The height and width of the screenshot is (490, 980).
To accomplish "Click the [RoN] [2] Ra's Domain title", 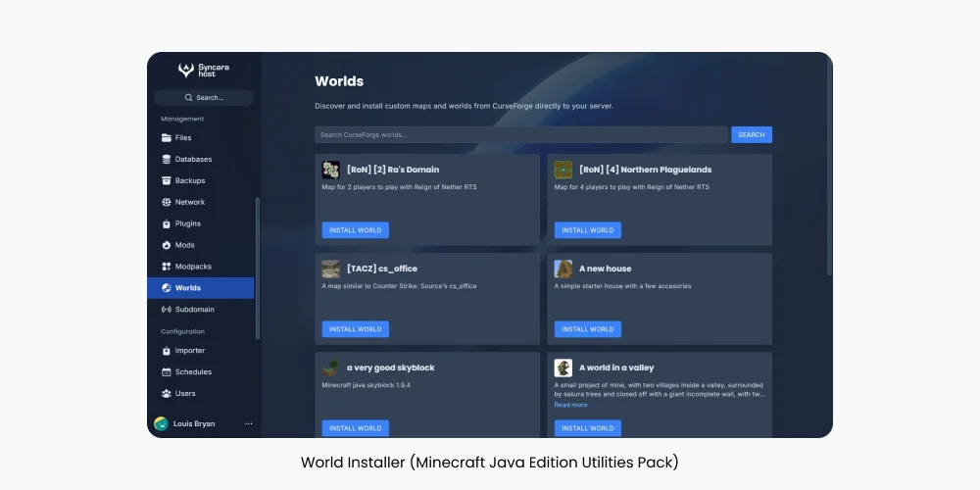I will click(x=393, y=170).
